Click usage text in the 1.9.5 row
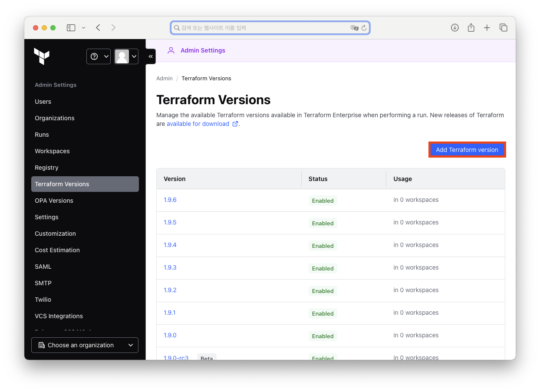Image resolution: width=540 pixels, height=392 pixels. (416, 222)
